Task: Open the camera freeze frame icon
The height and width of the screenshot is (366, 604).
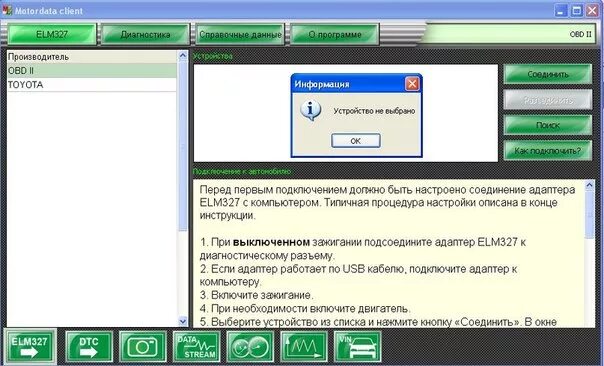Action: click(143, 347)
